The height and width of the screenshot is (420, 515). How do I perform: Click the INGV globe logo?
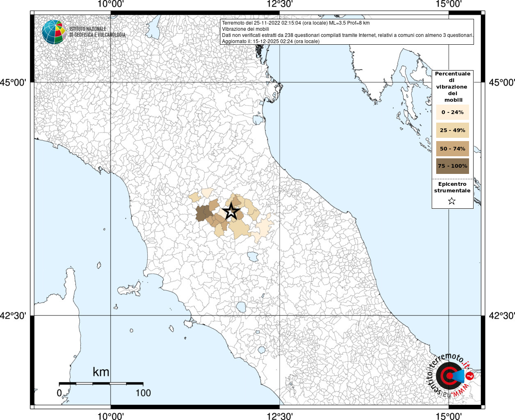pos(54,32)
